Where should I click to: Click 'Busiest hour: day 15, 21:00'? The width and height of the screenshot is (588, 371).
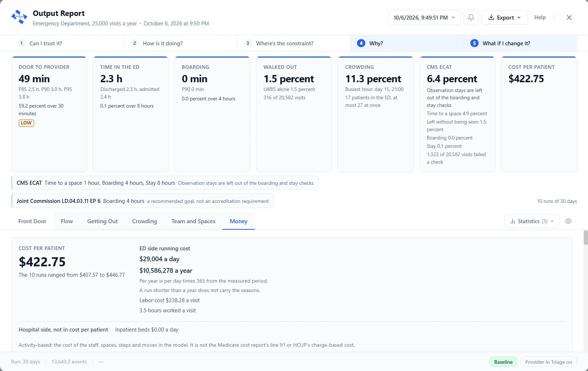click(x=374, y=89)
